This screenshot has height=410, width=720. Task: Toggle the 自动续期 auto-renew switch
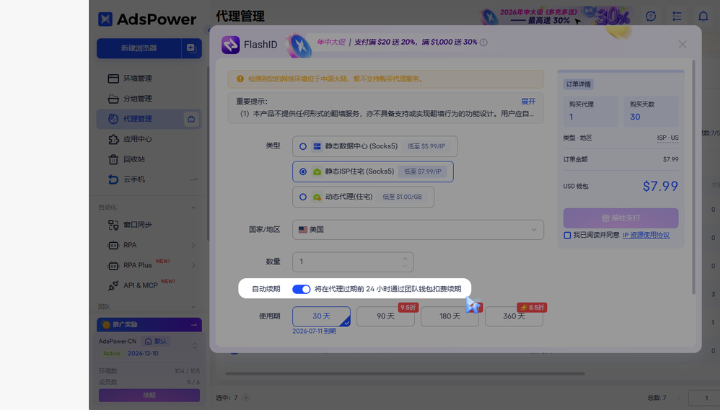tap(301, 289)
